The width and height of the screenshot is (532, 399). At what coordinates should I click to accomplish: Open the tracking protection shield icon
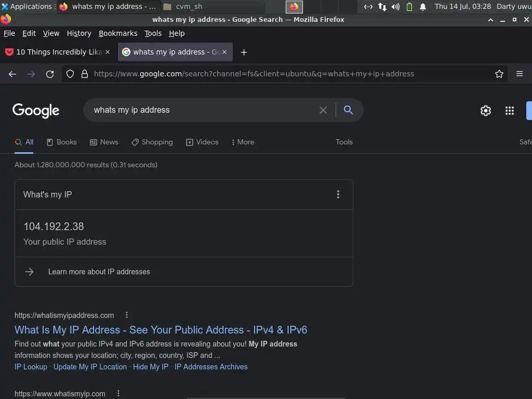pyautogui.click(x=70, y=74)
